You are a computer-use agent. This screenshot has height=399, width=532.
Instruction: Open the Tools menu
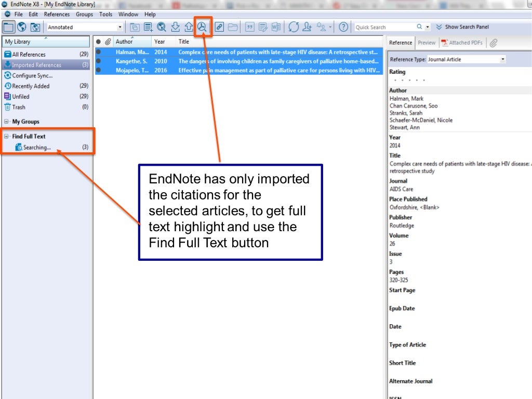105,14
